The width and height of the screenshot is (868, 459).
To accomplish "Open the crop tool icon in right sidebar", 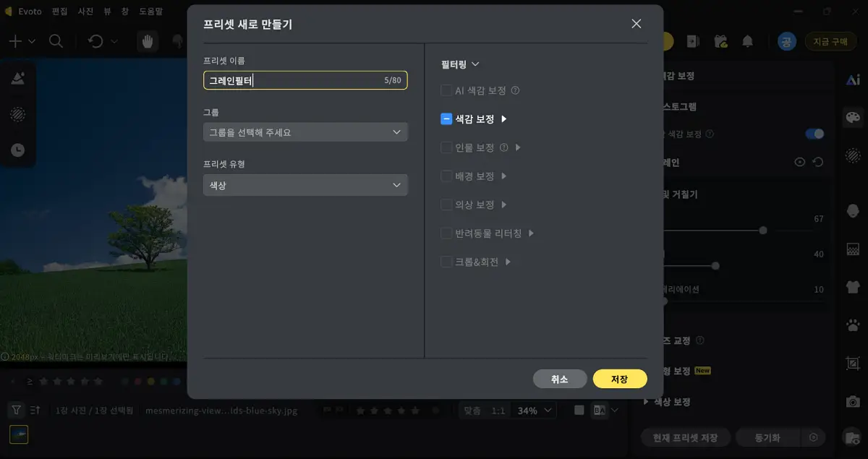I will 853,364.
